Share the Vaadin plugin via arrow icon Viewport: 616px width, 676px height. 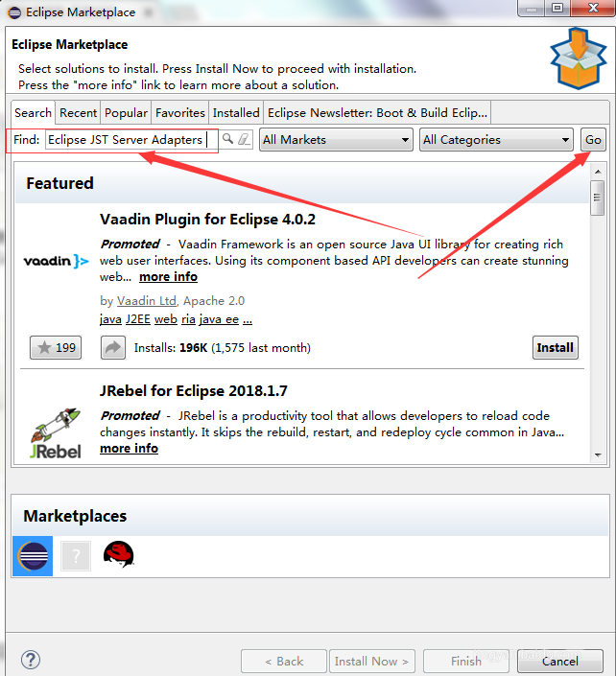(113, 347)
